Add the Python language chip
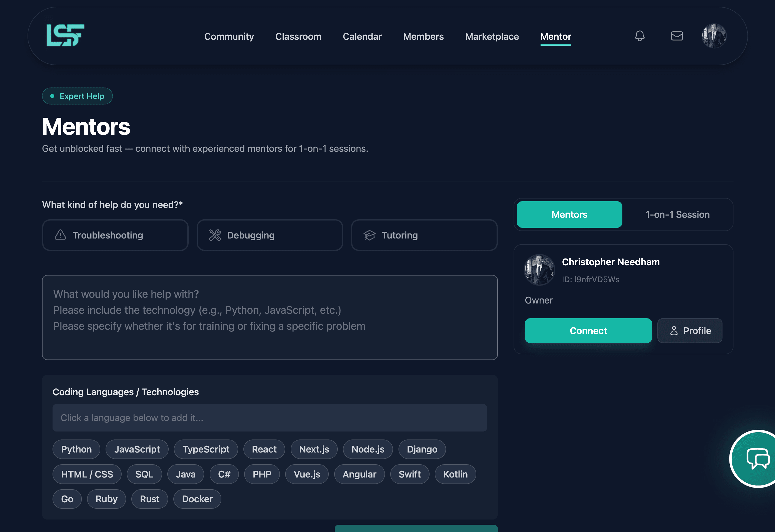 (x=76, y=449)
